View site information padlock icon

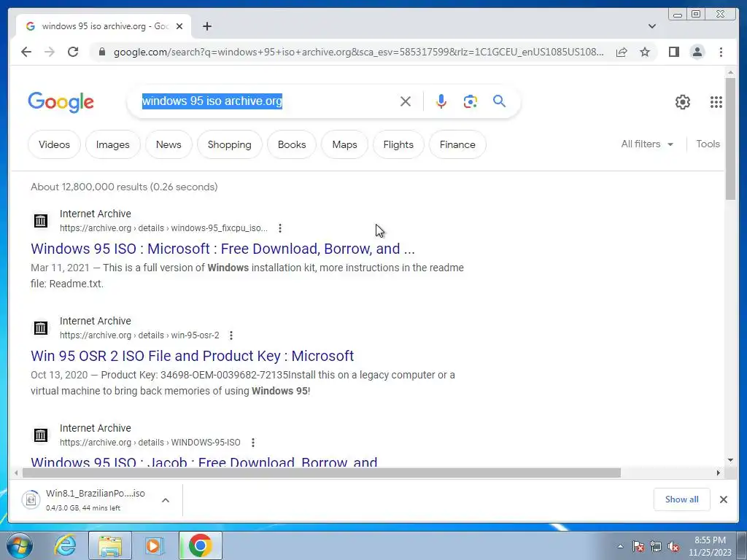pyautogui.click(x=101, y=52)
